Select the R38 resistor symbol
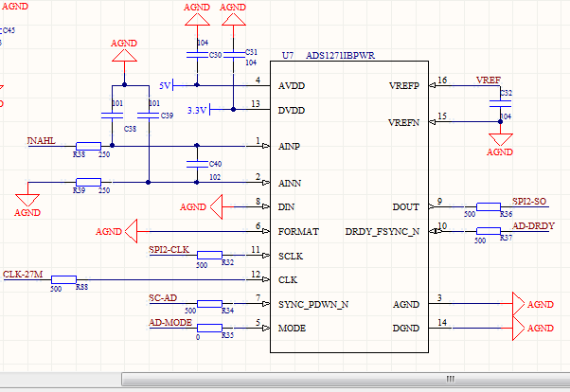This screenshot has height=392, width=570. 88,146
